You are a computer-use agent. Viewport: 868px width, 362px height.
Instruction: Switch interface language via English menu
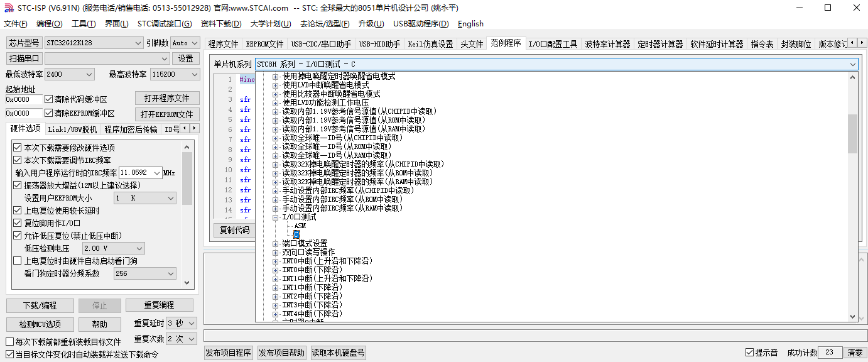[470, 24]
